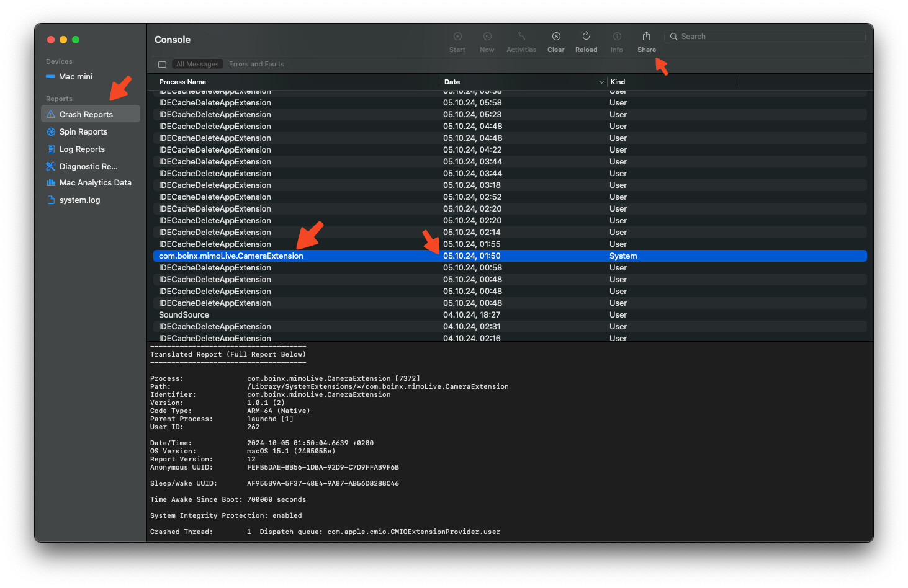Click the Time Awake Since Boot line
This screenshot has width=908, height=588.
point(228,500)
